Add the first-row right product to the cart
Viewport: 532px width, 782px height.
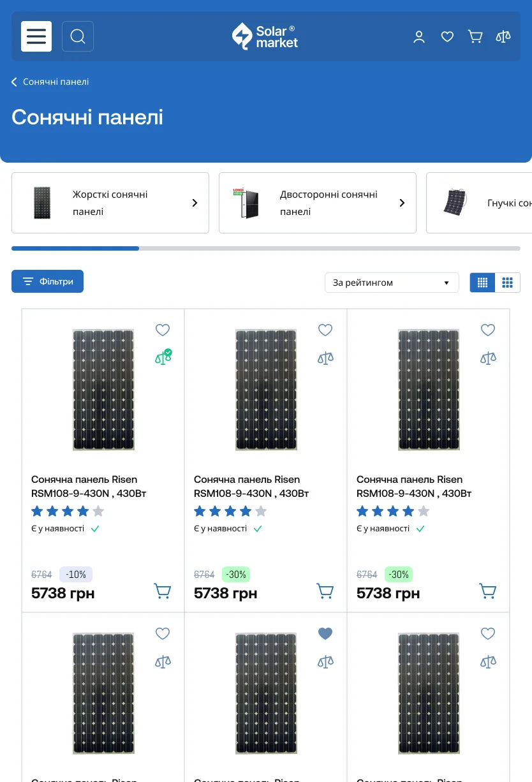pyautogui.click(x=488, y=591)
